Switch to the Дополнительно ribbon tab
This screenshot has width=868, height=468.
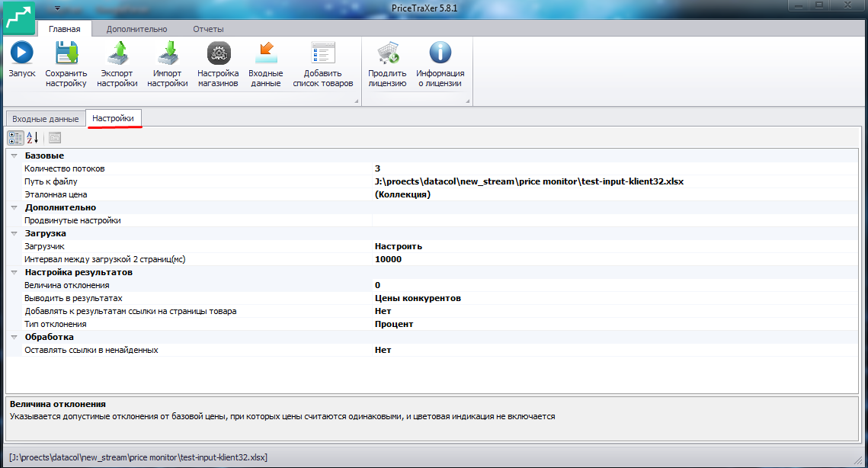[x=136, y=29]
